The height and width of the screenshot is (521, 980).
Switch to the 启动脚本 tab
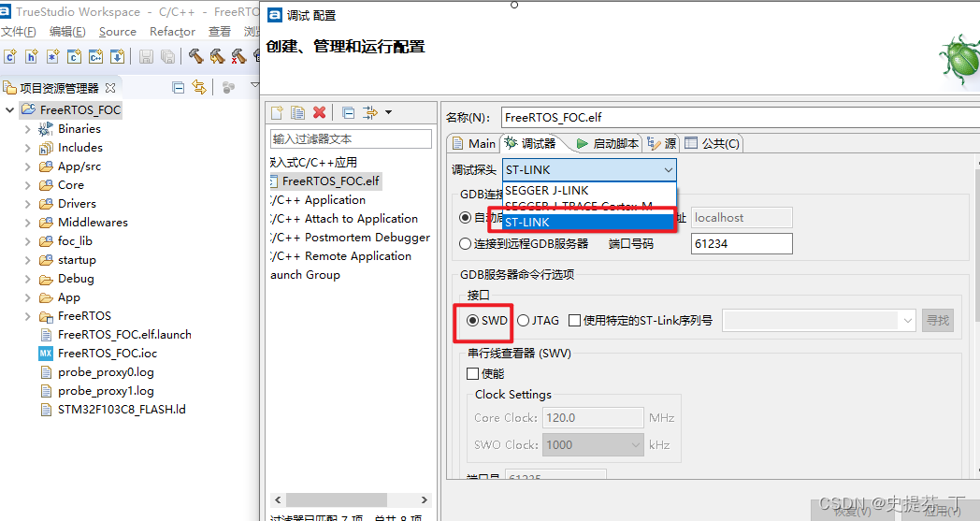(x=608, y=144)
